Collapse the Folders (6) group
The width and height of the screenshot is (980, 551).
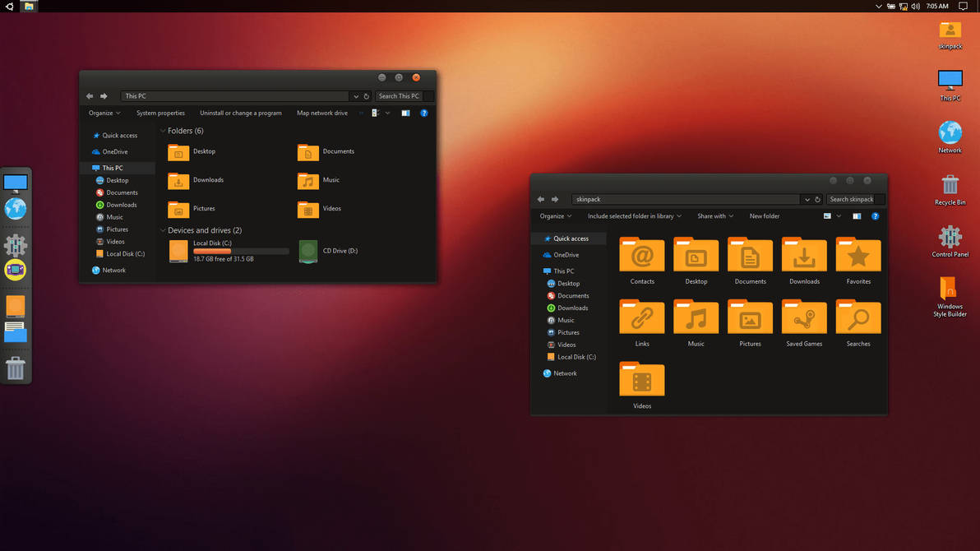(163, 132)
